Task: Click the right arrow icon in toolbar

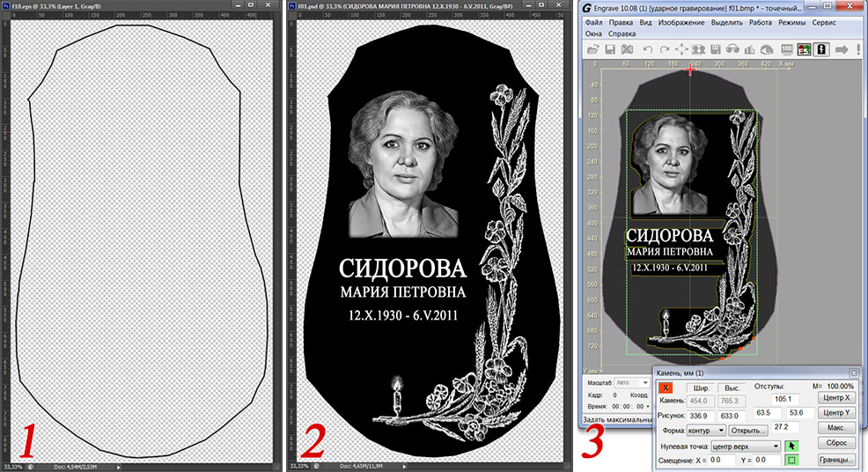Action: tap(840, 49)
